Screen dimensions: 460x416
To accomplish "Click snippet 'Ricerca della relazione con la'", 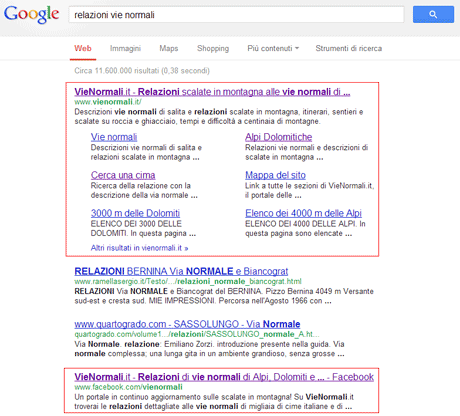I will 144,190.
